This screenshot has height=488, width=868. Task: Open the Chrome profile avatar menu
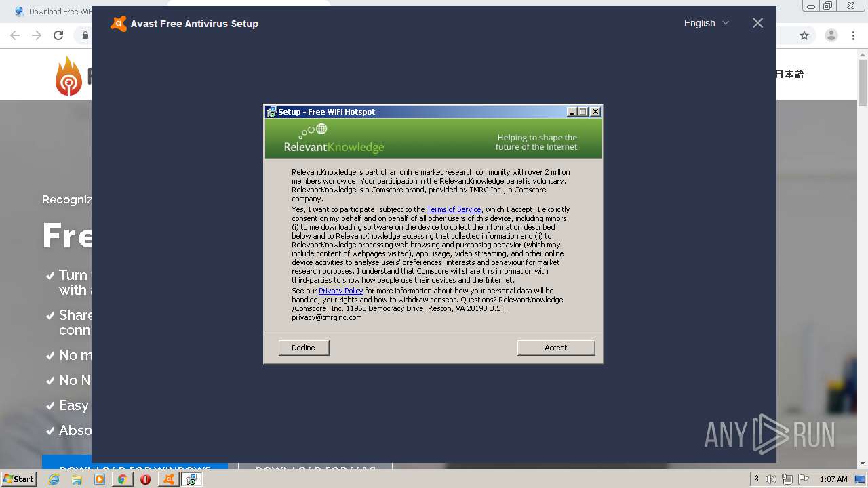pos(831,35)
